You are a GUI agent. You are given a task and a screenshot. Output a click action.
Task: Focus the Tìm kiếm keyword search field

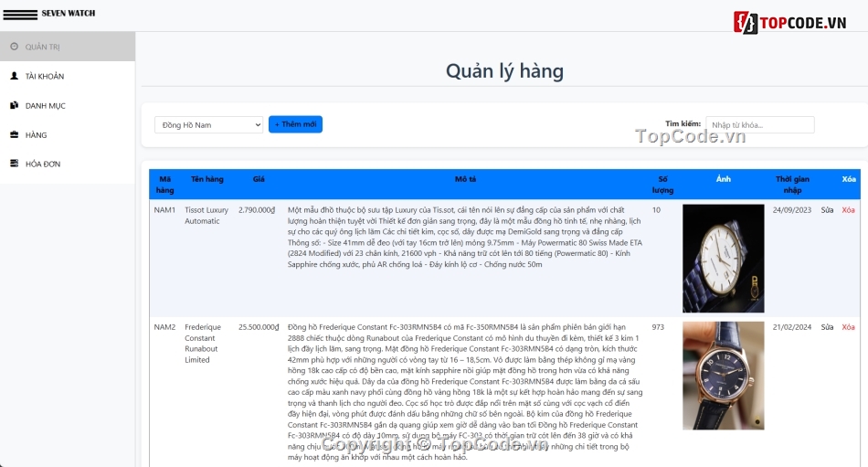click(759, 124)
